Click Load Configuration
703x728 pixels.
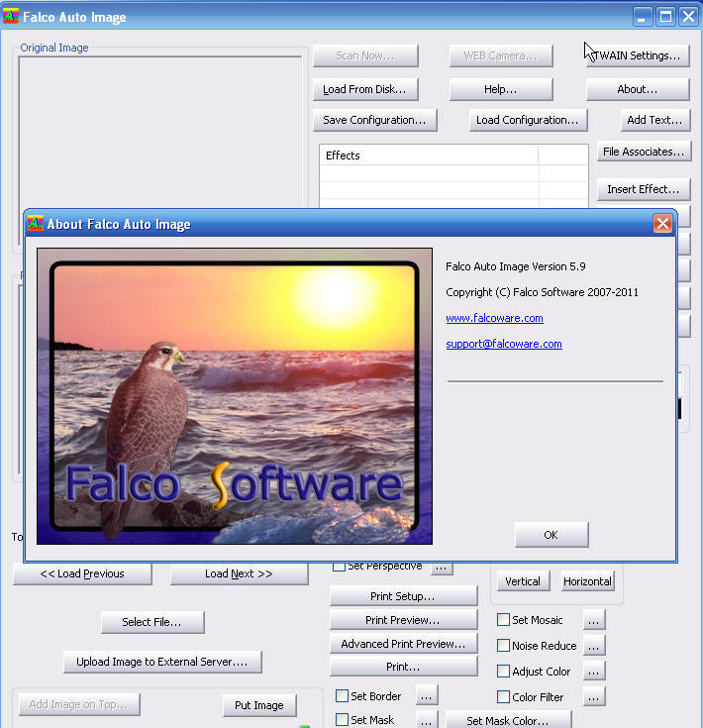(x=528, y=120)
